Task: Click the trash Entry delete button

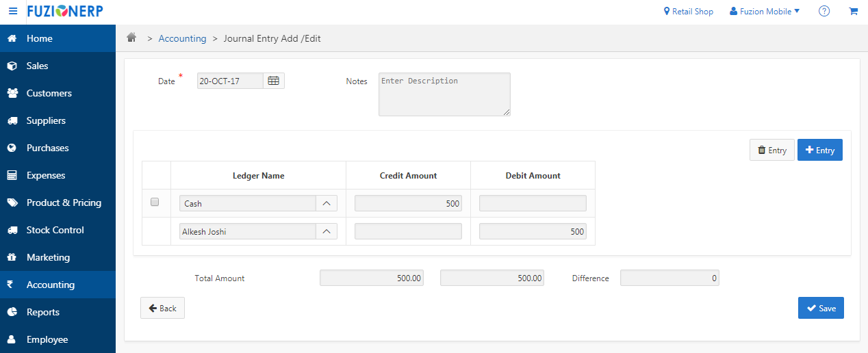Action: tap(771, 150)
